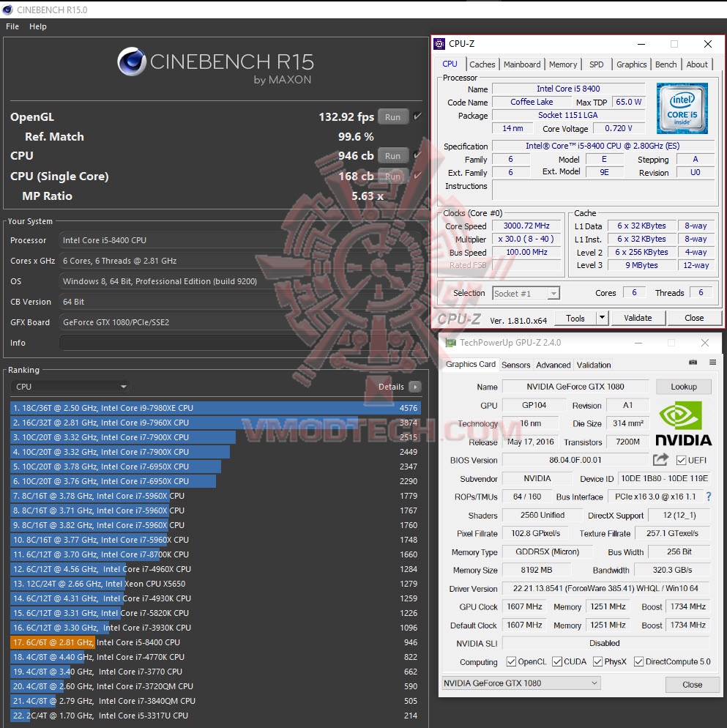This screenshot has width=727, height=728.
Task: Click the Core Speed value 3000.72 MHz
Action: [526, 226]
